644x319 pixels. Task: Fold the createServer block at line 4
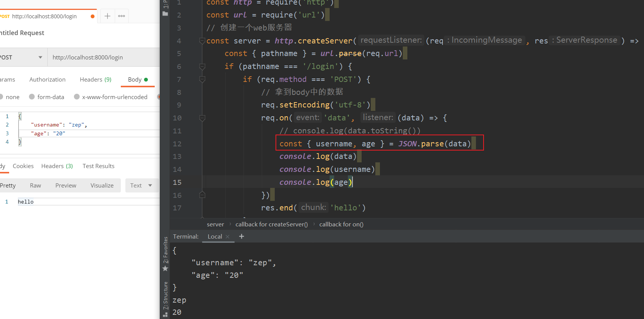pyautogui.click(x=202, y=41)
